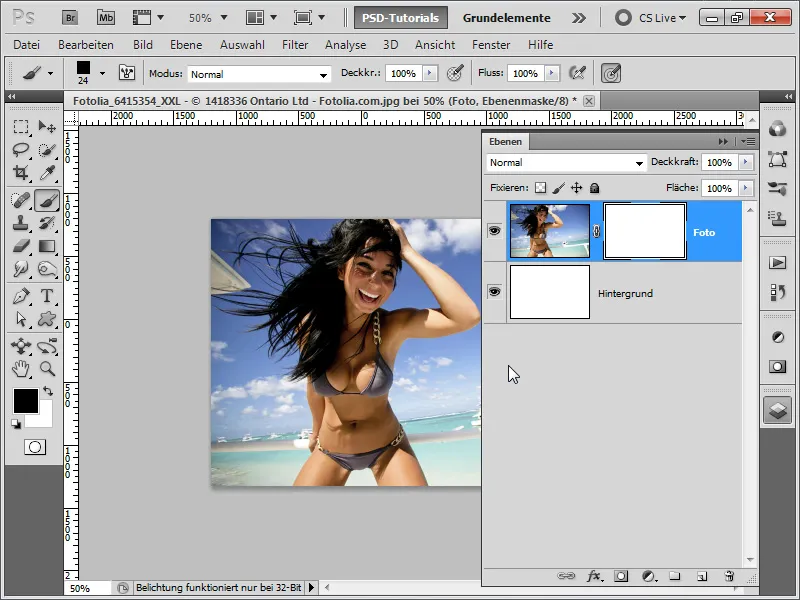Image resolution: width=800 pixels, height=600 pixels.
Task: Select the Lasso tool
Action: coord(20,150)
